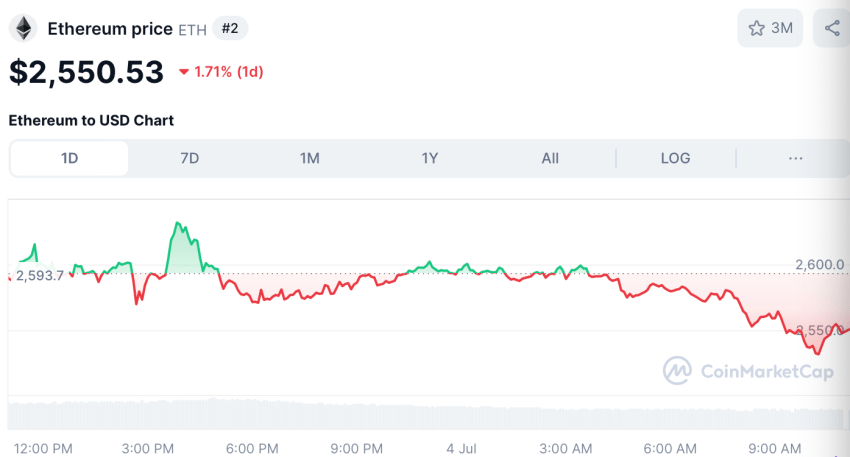
Task: Toggle LOG scale on the chart
Action: pos(675,158)
